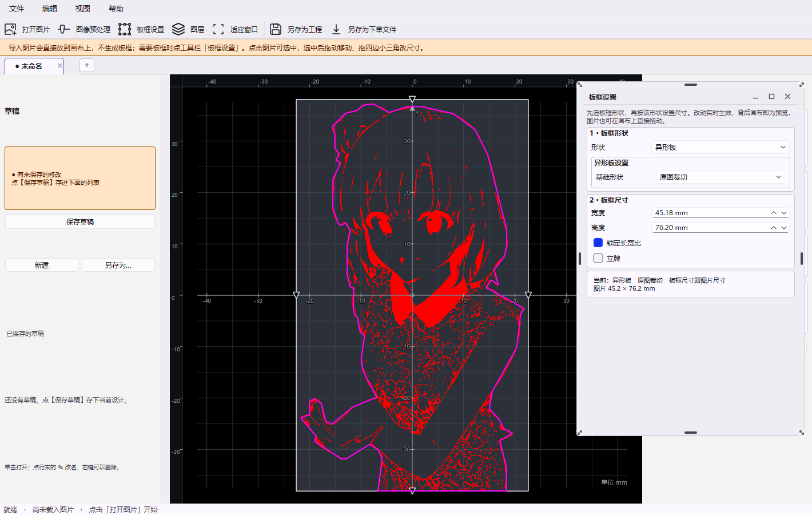Show the 图层 layers tool
This screenshot has width=812, height=515.
[x=188, y=29]
